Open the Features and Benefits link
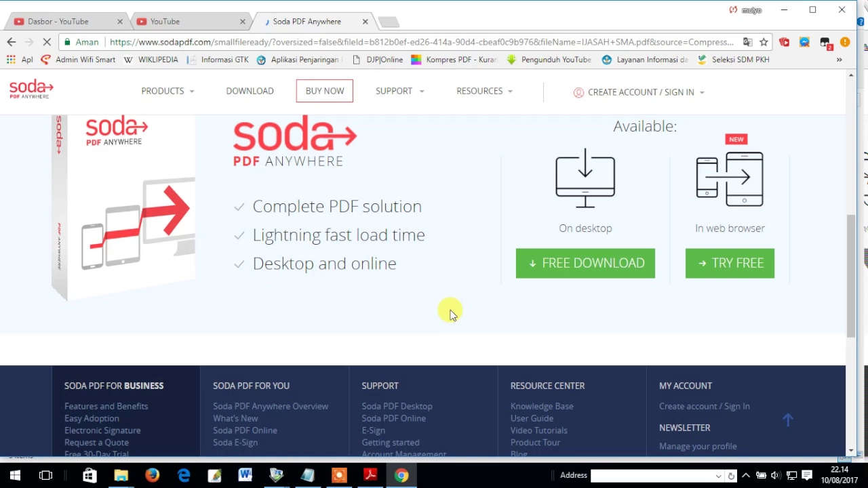The image size is (868, 488). pos(106,406)
